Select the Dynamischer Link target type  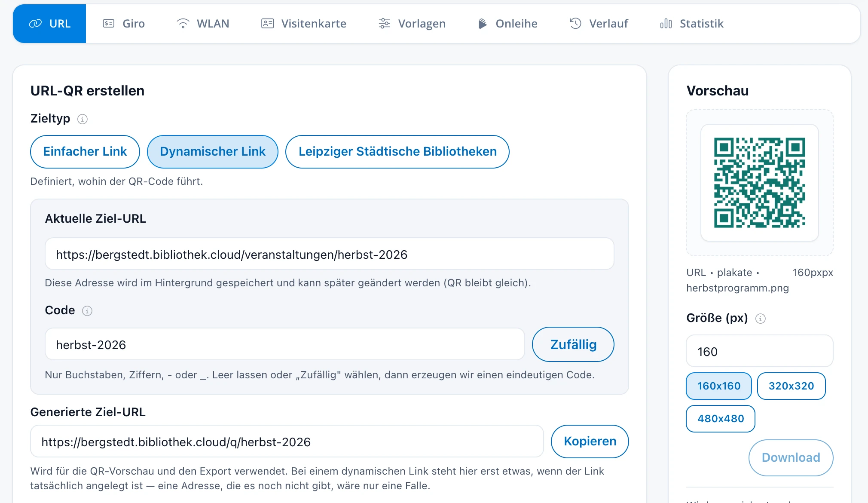tap(213, 152)
